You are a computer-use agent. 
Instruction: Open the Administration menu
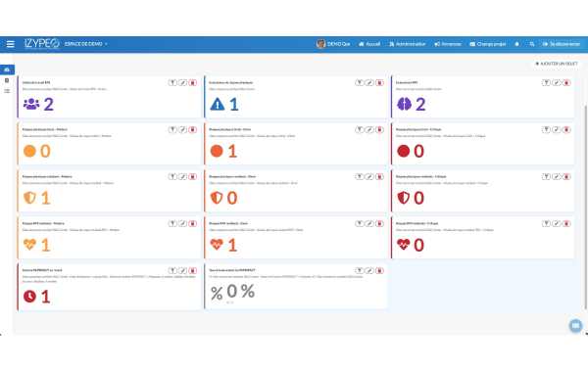point(408,44)
